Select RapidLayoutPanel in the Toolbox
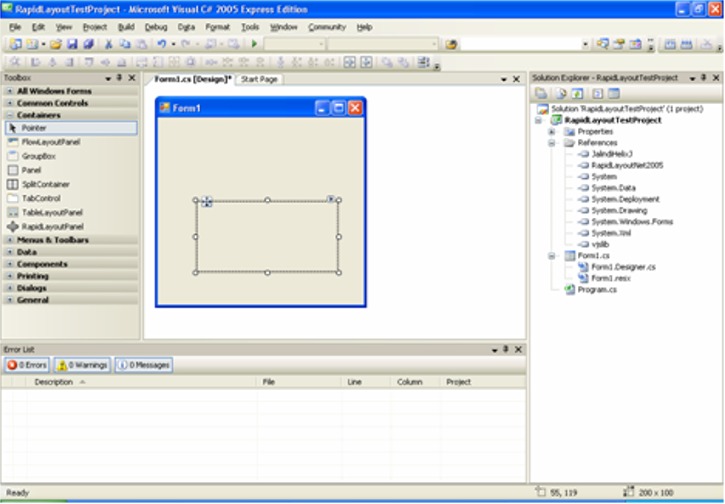The image size is (725, 504). 71,227
